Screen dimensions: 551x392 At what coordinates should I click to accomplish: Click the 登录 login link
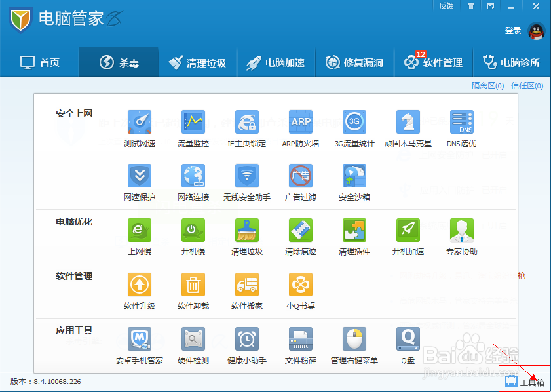pos(513,31)
